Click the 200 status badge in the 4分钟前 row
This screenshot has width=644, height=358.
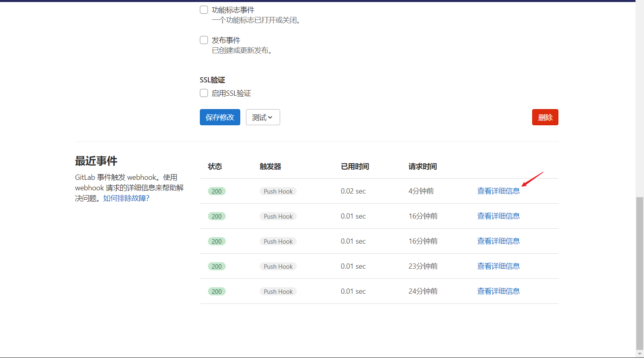[217, 191]
